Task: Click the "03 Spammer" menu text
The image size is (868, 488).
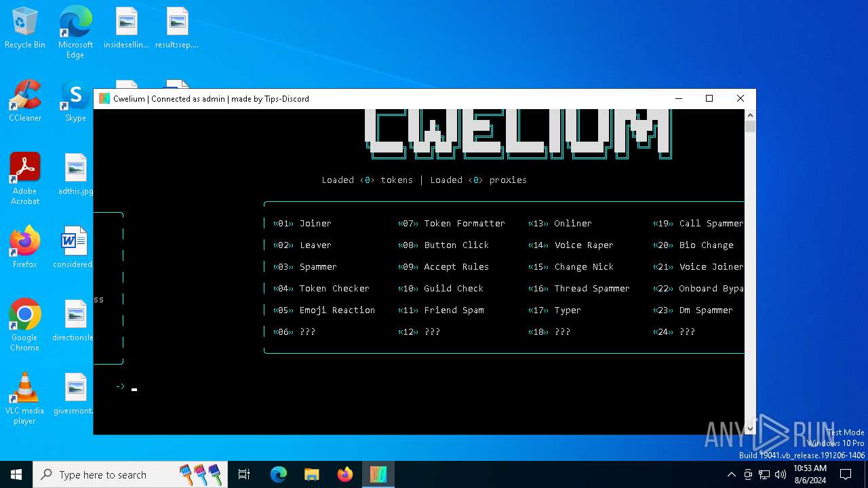Action: (x=305, y=267)
